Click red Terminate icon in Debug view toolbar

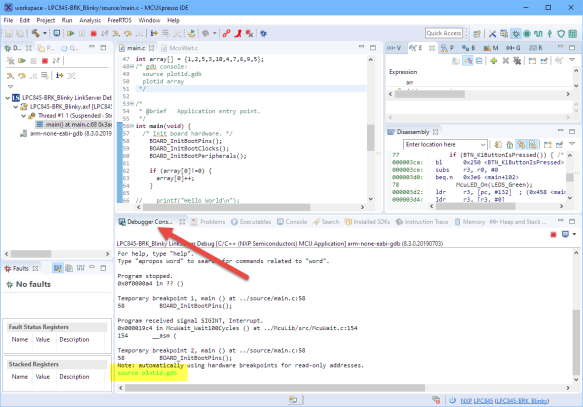click(x=45, y=61)
